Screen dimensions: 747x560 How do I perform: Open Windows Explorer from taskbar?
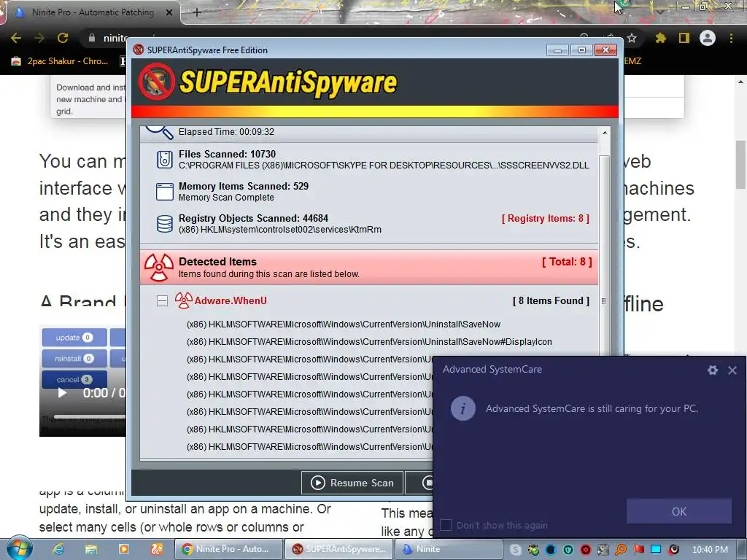click(x=91, y=549)
